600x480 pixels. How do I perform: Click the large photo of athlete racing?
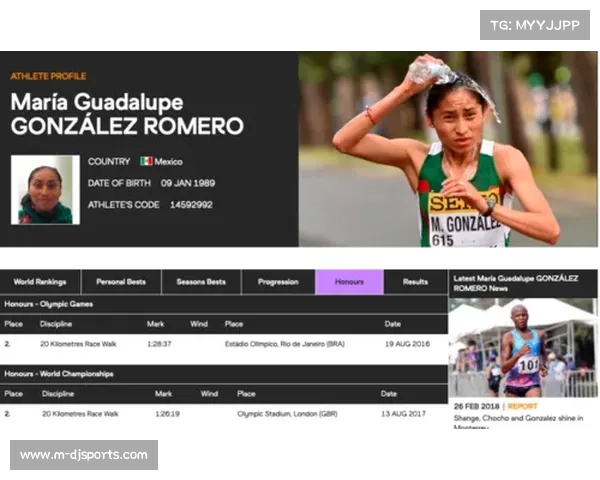[448, 148]
